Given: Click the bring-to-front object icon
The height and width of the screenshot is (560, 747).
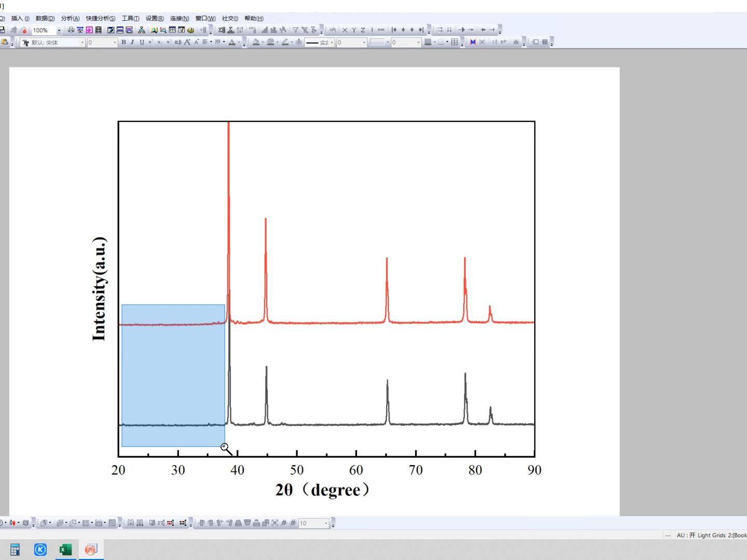Looking at the screenshot, I should [x=266, y=523].
